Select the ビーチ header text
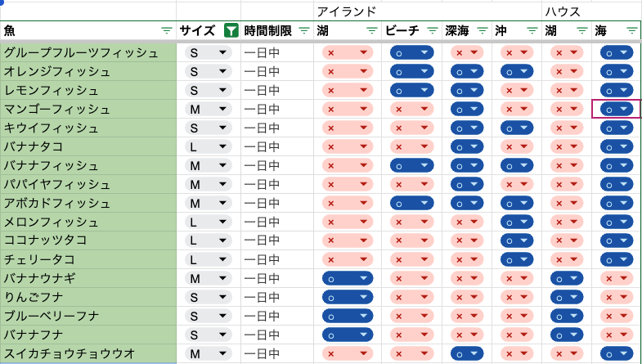 pyautogui.click(x=402, y=31)
